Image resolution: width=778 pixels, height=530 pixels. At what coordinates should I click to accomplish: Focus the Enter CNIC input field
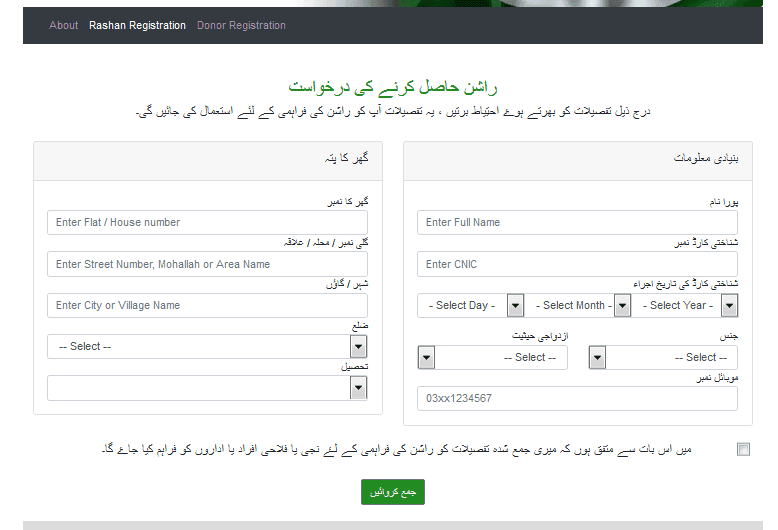pyautogui.click(x=577, y=264)
